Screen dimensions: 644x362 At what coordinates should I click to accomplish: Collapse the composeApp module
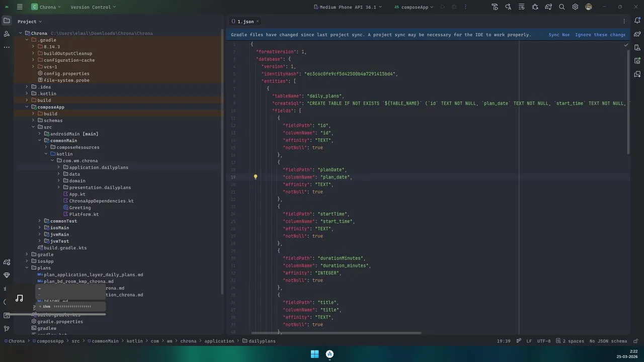click(x=27, y=107)
